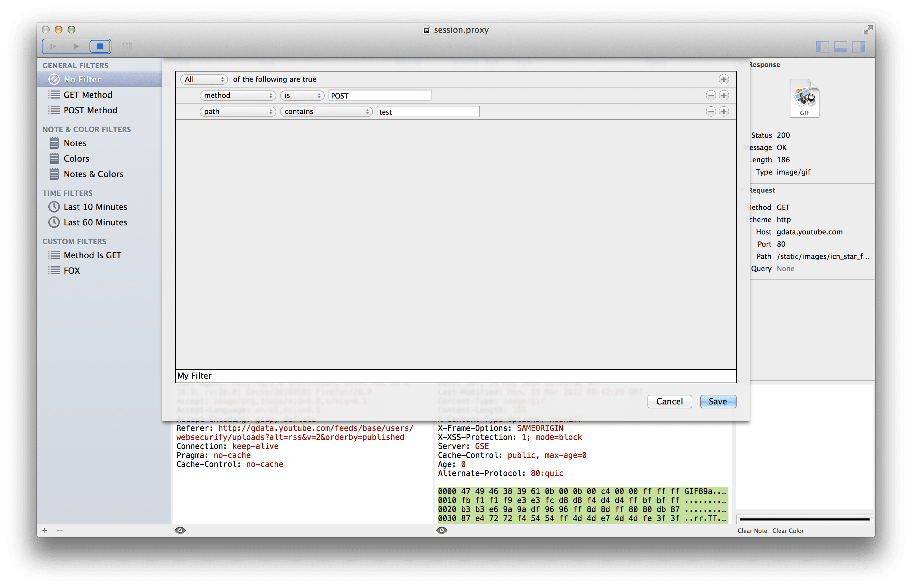912x588 pixels.
Task: Remove filter with sidebar minus
Action: [60, 530]
